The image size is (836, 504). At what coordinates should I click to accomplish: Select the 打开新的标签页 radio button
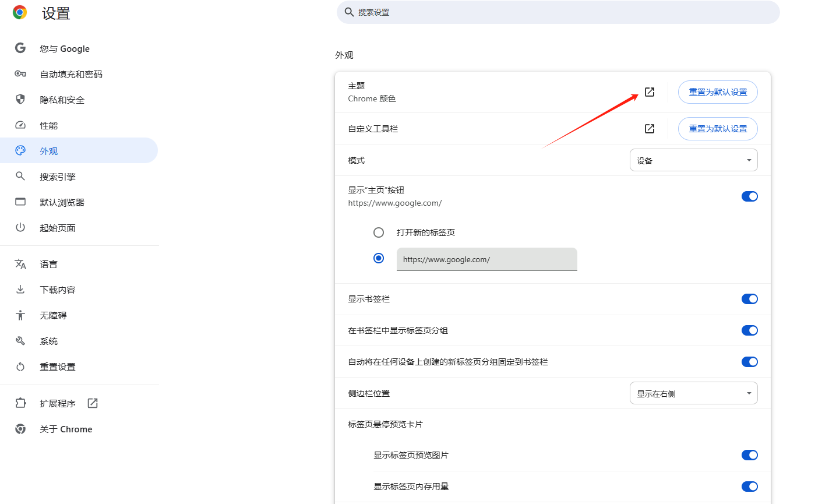coord(379,232)
